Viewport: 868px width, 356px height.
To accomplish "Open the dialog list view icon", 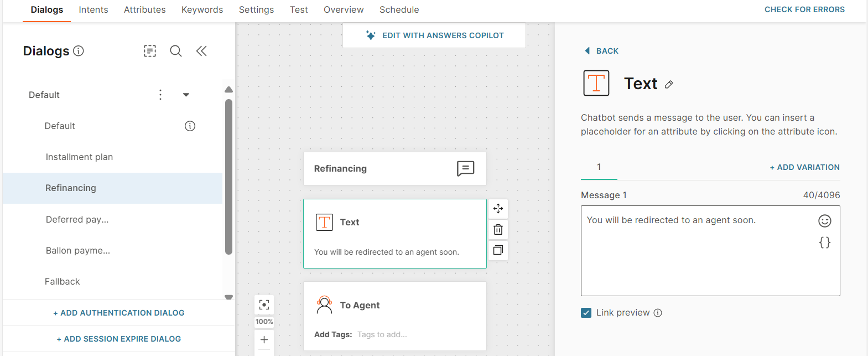I will click(x=150, y=51).
